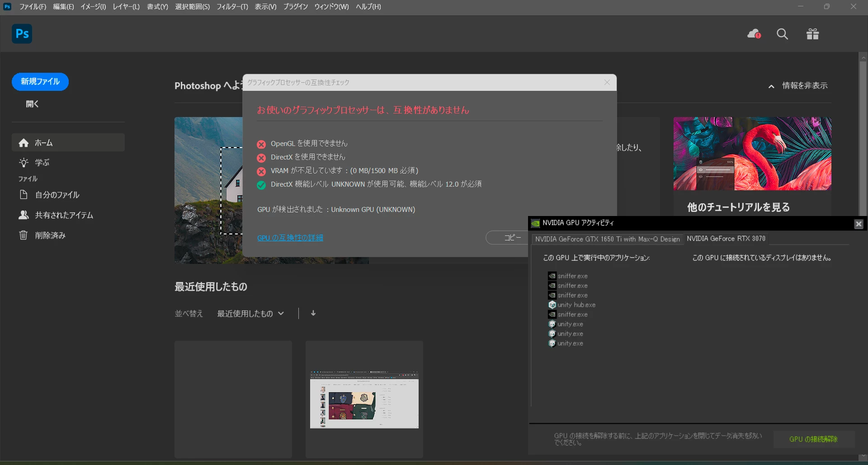Viewport: 868px width, 465px height.
Task: Click the 新規ファイル button
Action: 40,82
